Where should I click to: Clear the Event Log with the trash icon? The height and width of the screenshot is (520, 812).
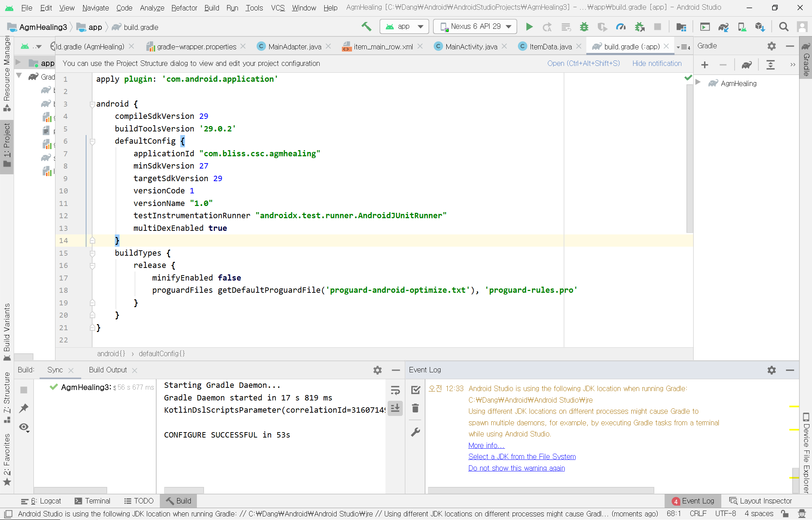click(415, 408)
